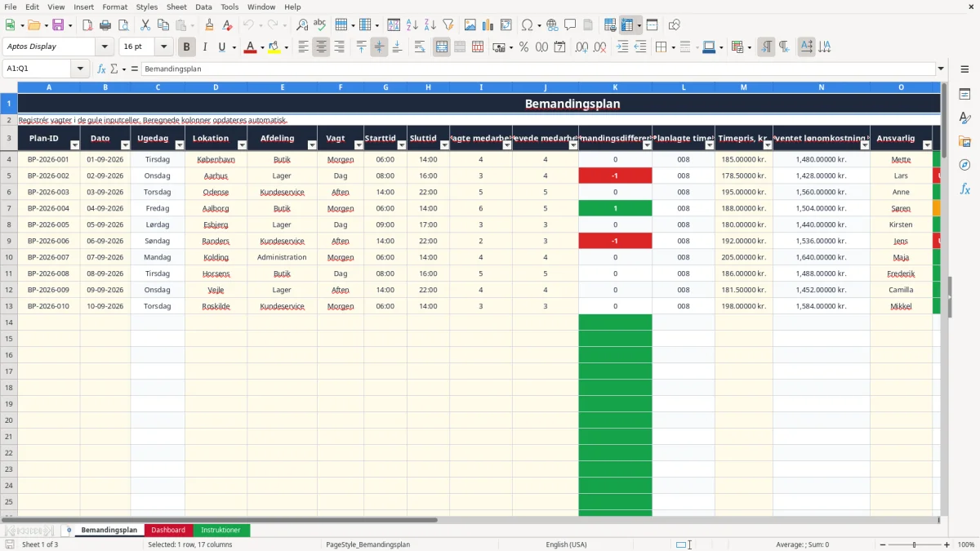Click the Save document icon

click(58, 25)
